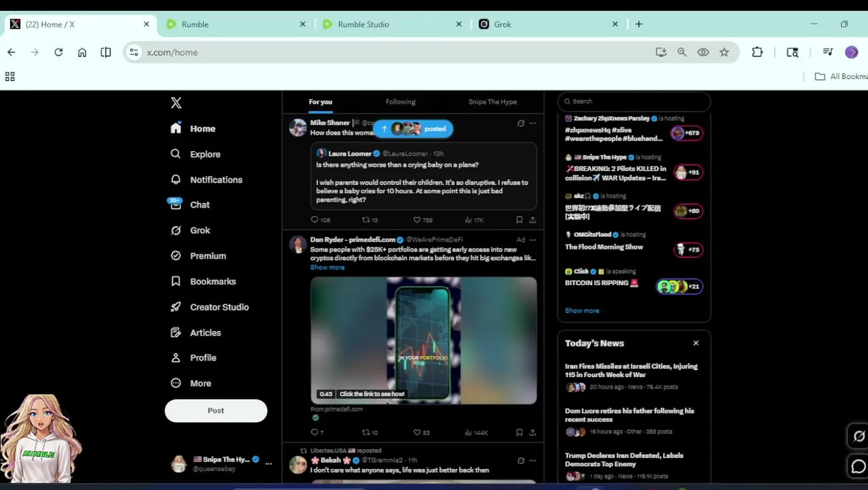Click the X Search field
This screenshot has height=490, width=868.
click(634, 101)
